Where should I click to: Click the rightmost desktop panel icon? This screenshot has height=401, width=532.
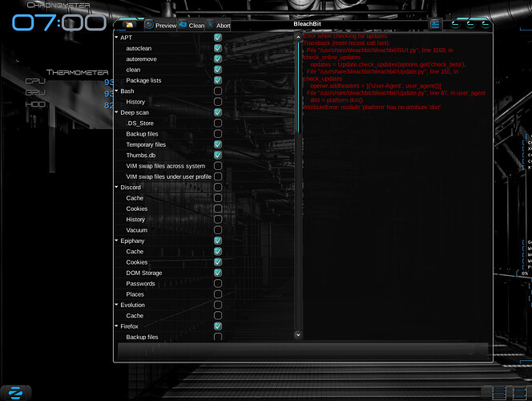click(x=518, y=392)
